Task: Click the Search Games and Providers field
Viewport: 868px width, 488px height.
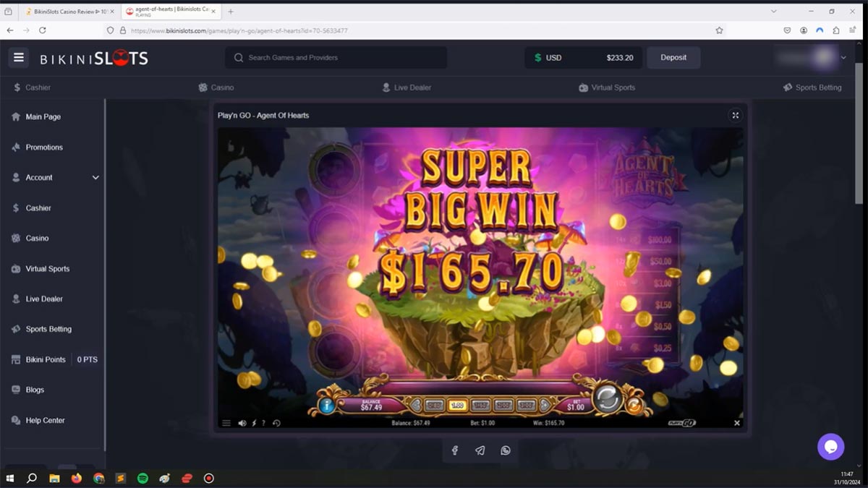Action: [336, 58]
